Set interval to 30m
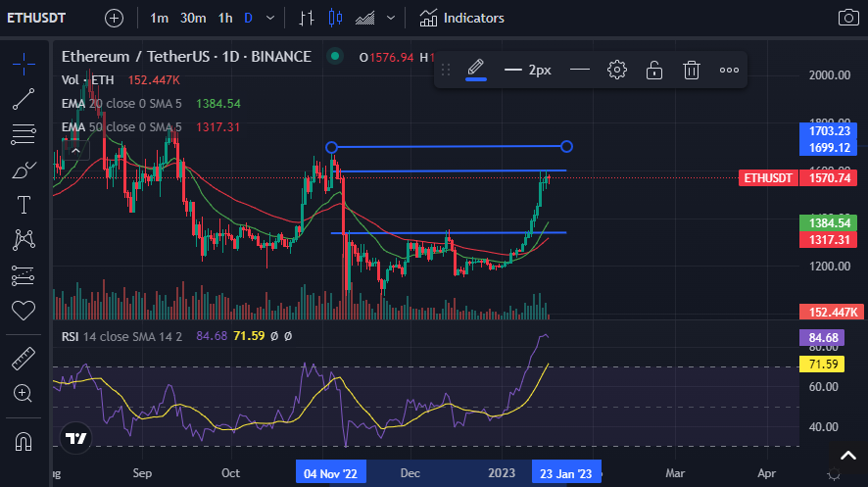 193,19
